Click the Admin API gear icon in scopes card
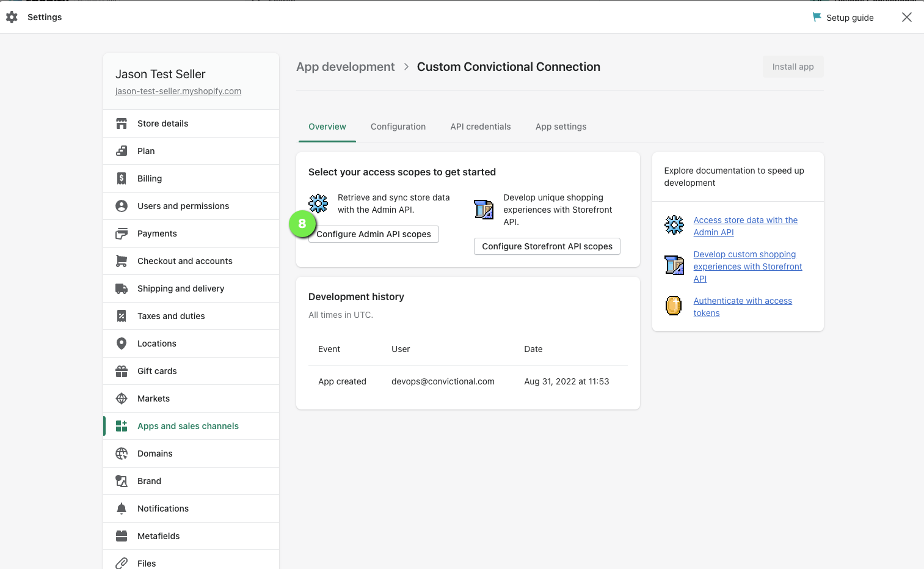This screenshot has width=924, height=569. pyautogui.click(x=318, y=203)
